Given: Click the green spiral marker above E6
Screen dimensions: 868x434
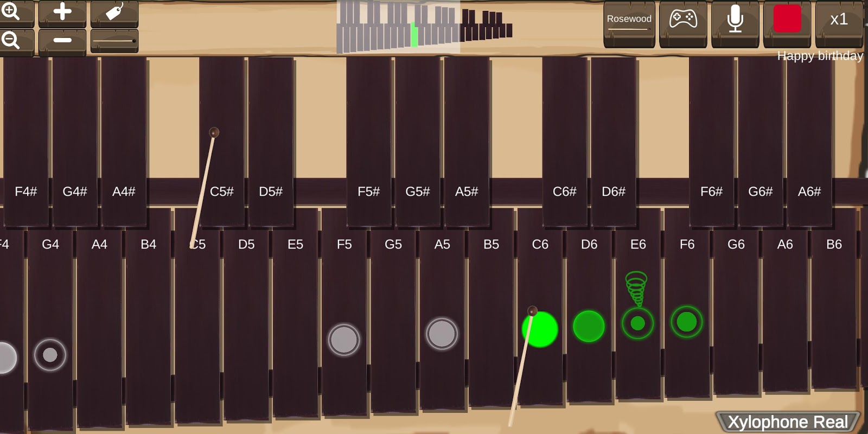Looking at the screenshot, I should coord(636,289).
